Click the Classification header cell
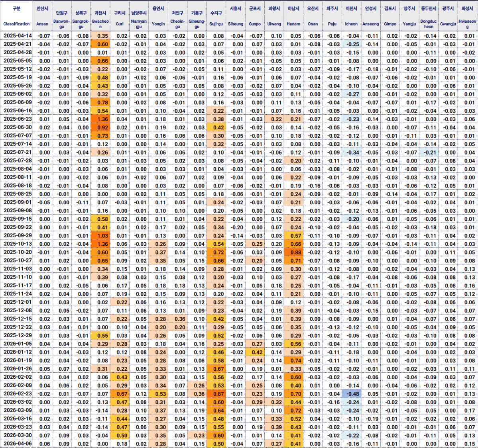This screenshot has height=448, width=478. pos(16,16)
